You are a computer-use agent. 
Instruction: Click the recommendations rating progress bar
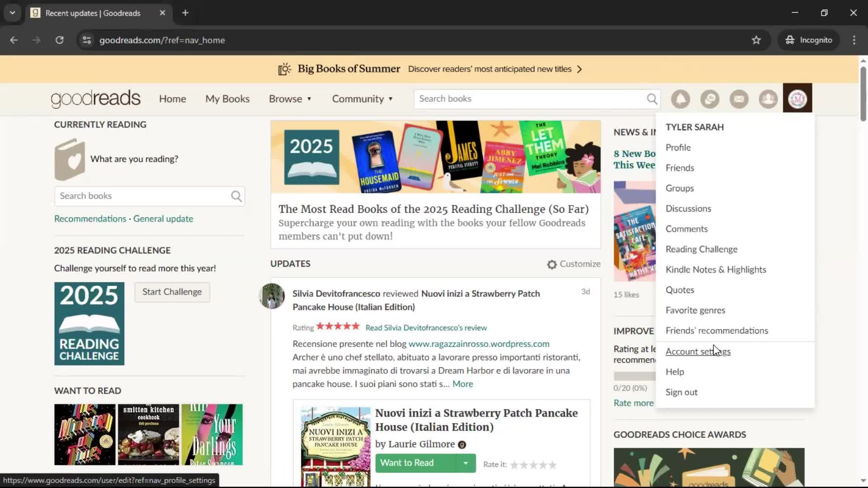635,376
